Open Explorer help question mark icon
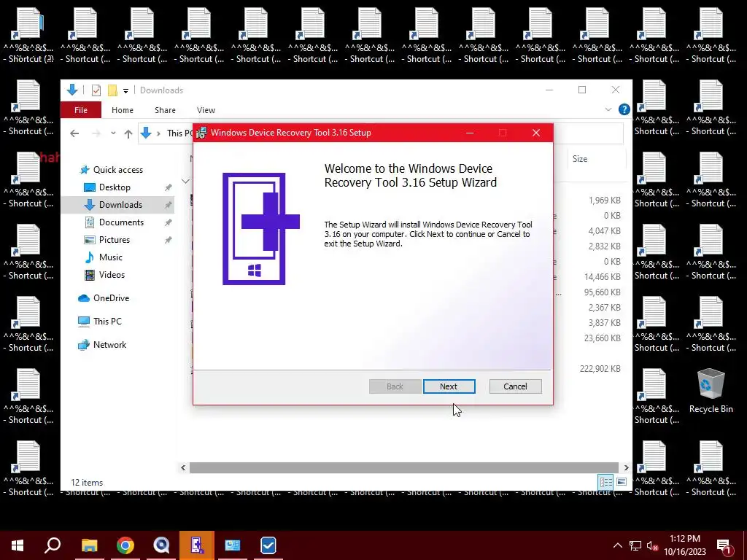The image size is (747, 560). pos(624,109)
